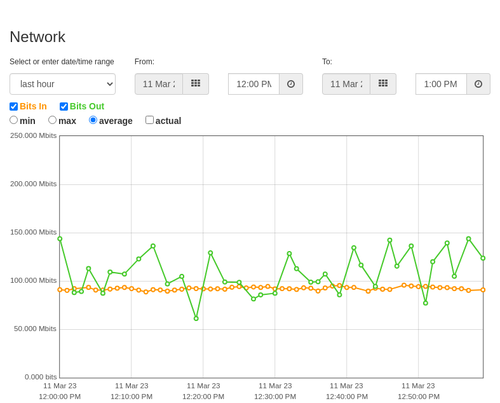
Task: Click the lowest green Bits Out data point
Action: point(196,318)
